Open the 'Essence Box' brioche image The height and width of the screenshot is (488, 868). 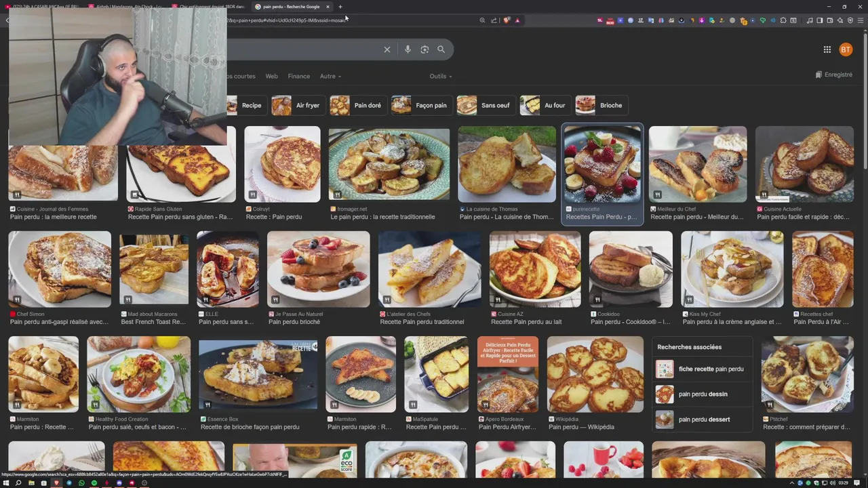click(258, 374)
